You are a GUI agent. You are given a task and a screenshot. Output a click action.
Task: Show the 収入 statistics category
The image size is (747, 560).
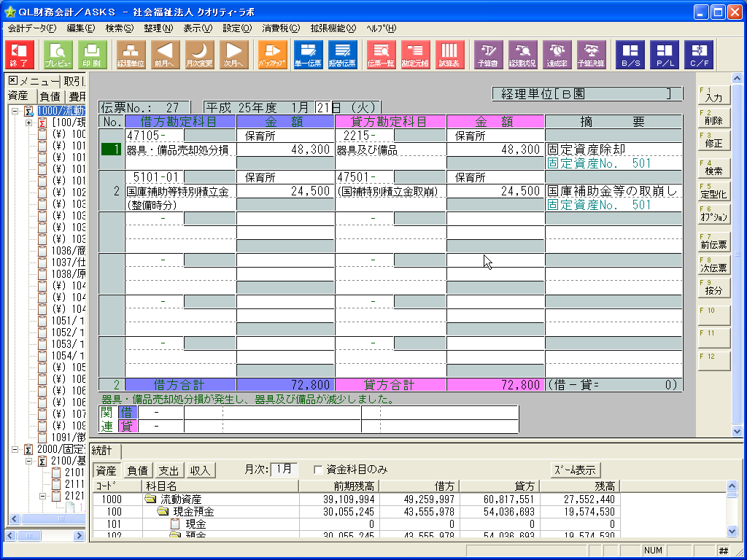pos(200,470)
